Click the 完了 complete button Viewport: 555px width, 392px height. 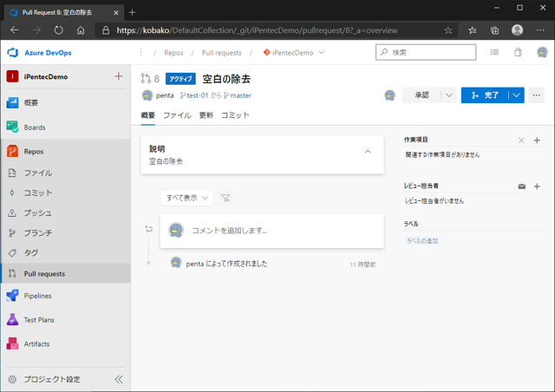(485, 95)
